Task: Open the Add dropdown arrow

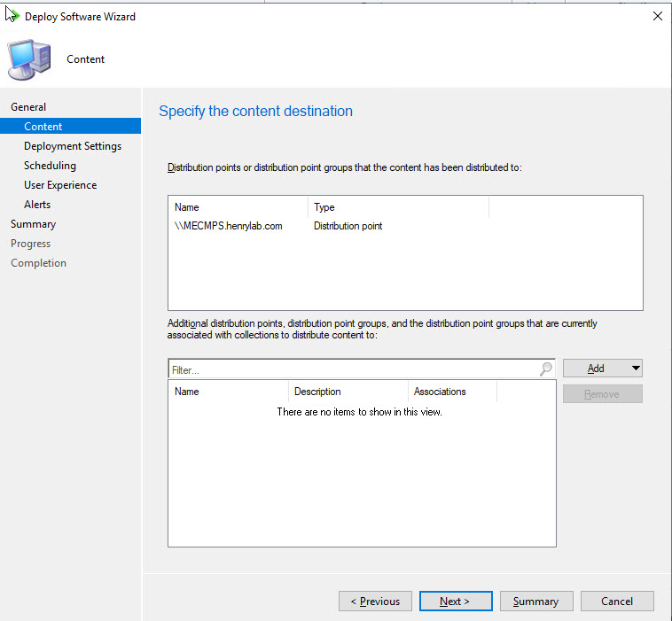Action: click(635, 369)
